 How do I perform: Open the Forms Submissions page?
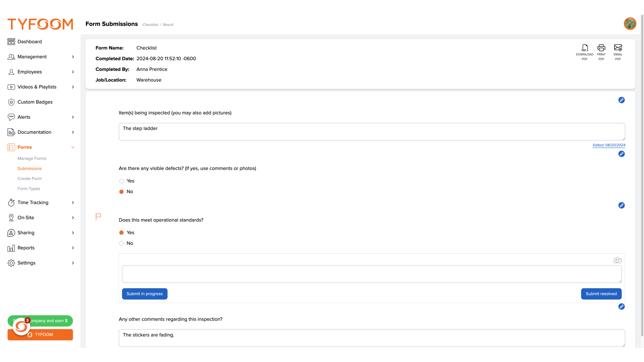pos(30,168)
